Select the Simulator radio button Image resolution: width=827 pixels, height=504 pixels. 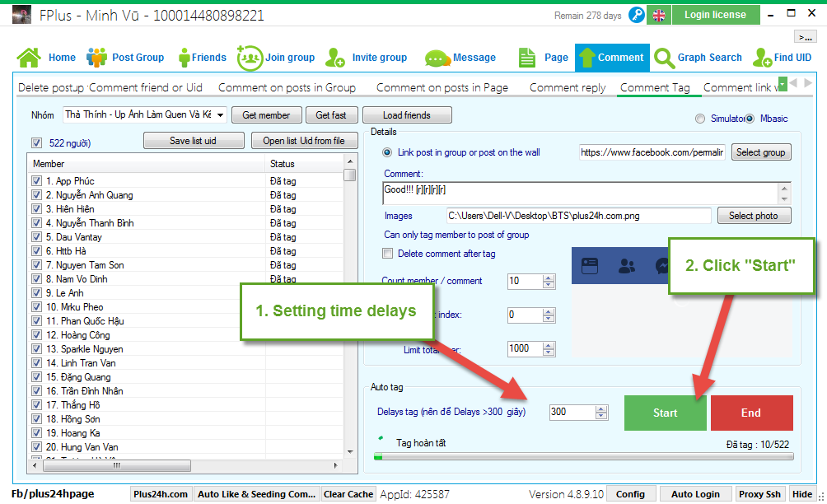pyautogui.click(x=700, y=119)
